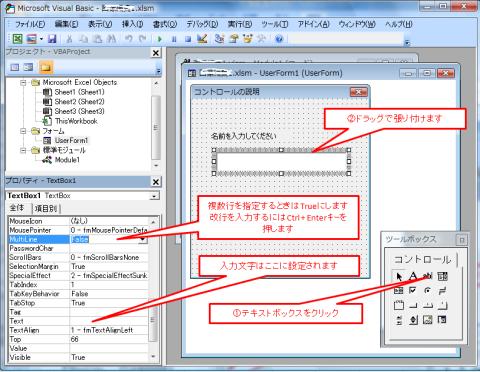The height and width of the screenshot is (372, 480).
Task: Click the Save icon in the toolbar
Action: pyautogui.click(x=52, y=39)
